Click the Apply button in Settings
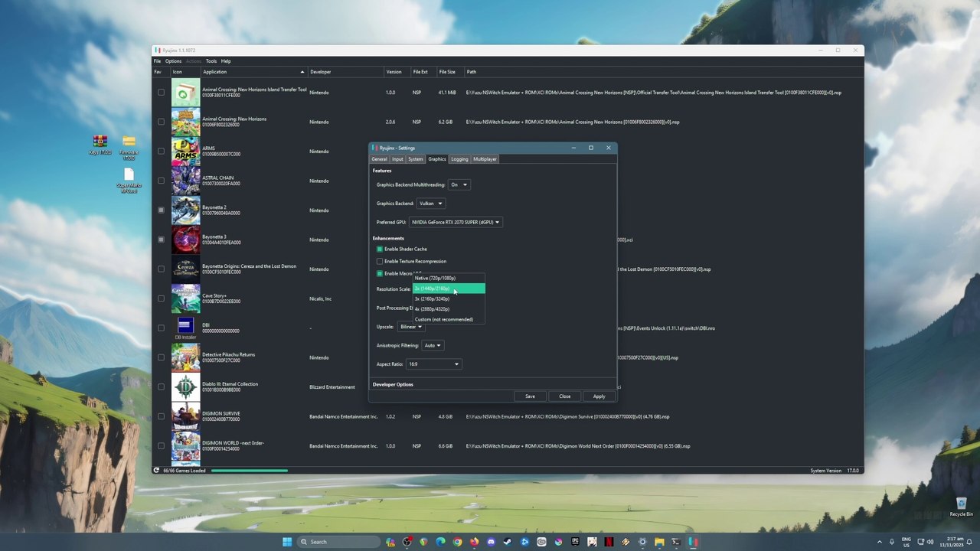Screen dimensions: 980x551 pyautogui.click(x=599, y=396)
